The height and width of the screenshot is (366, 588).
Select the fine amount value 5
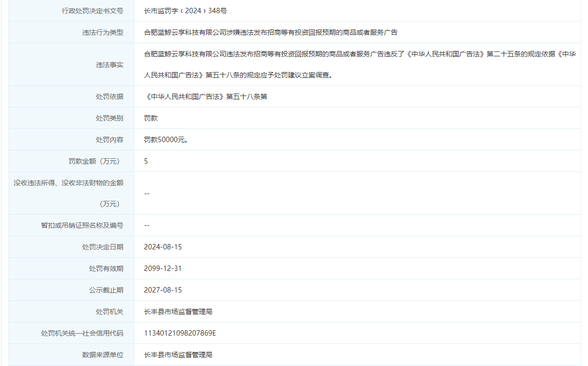tap(146, 161)
